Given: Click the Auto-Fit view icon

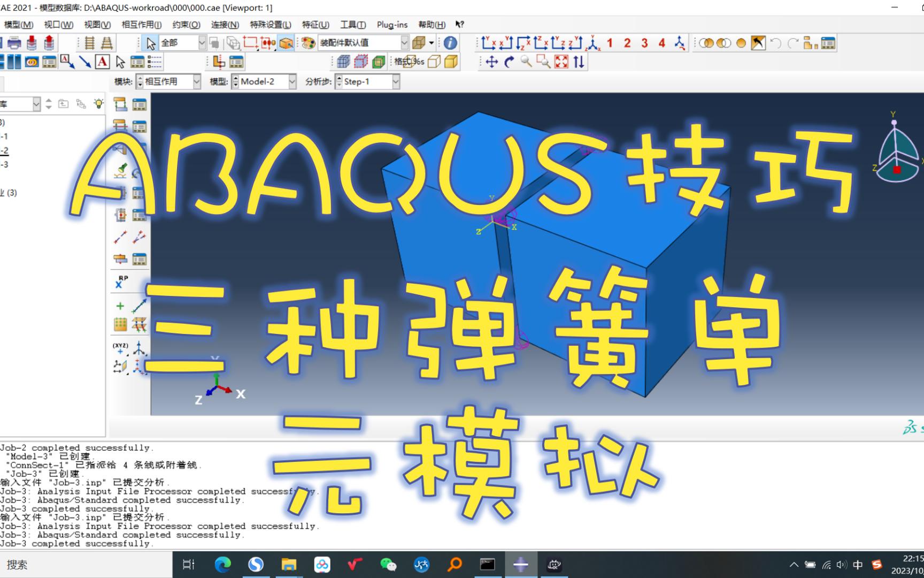Looking at the screenshot, I should pyautogui.click(x=561, y=62).
